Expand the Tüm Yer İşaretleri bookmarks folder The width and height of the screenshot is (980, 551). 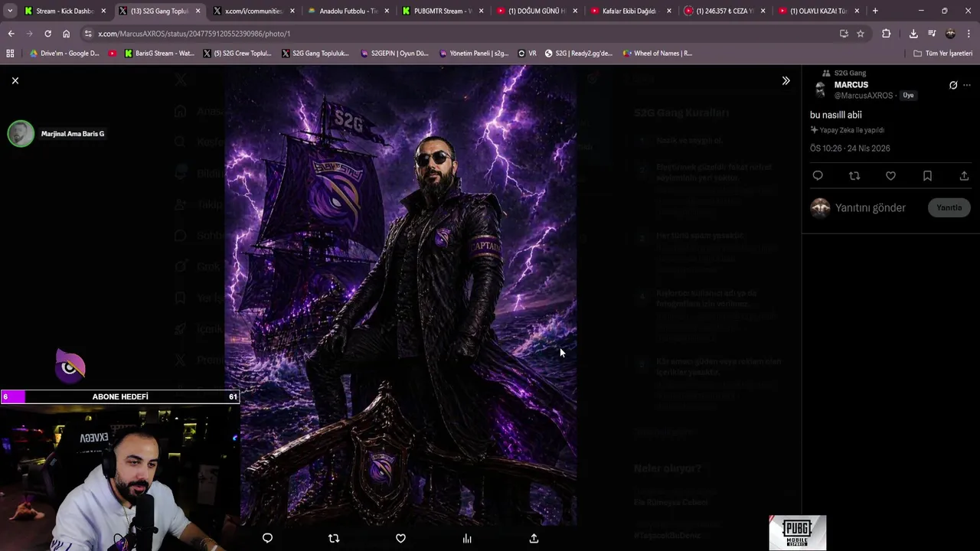[x=942, y=54]
